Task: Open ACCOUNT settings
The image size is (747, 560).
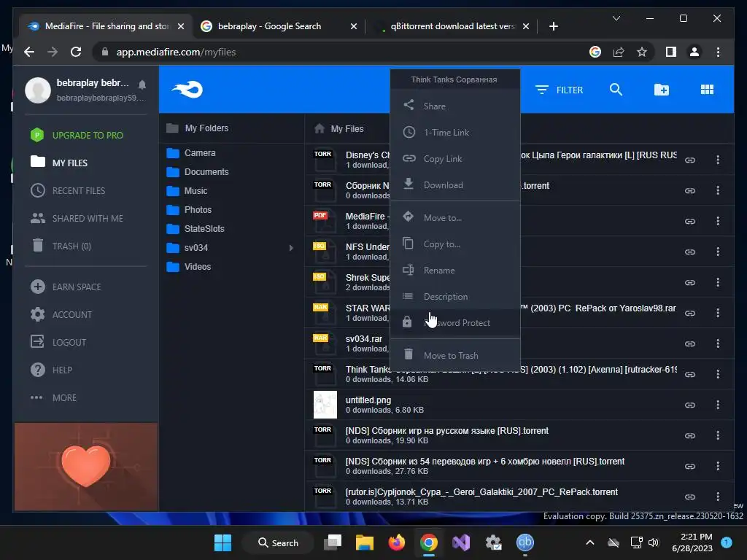Action: point(61,314)
